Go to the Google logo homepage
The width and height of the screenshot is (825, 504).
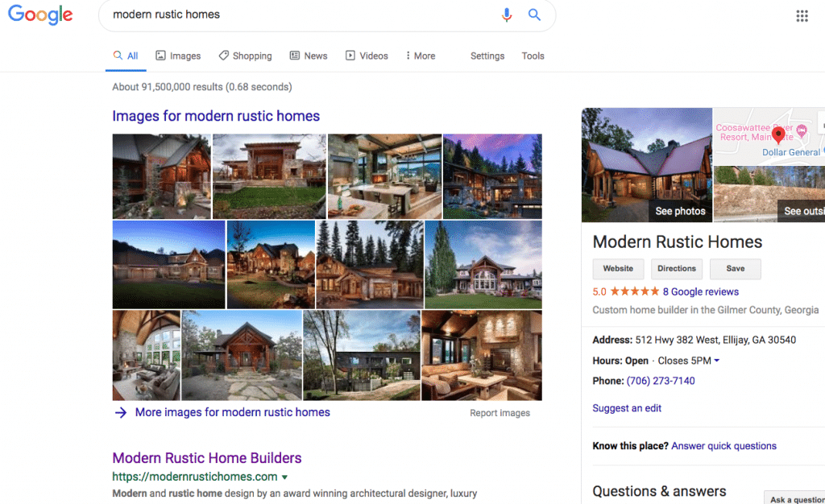point(40,14)
